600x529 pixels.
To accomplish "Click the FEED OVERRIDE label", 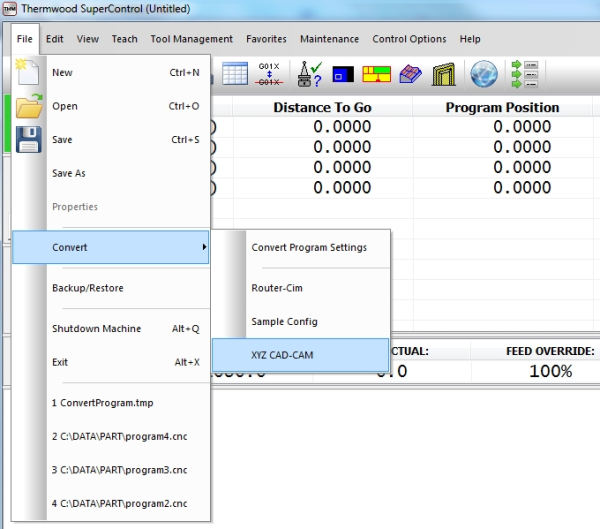I will pos(550,351).
